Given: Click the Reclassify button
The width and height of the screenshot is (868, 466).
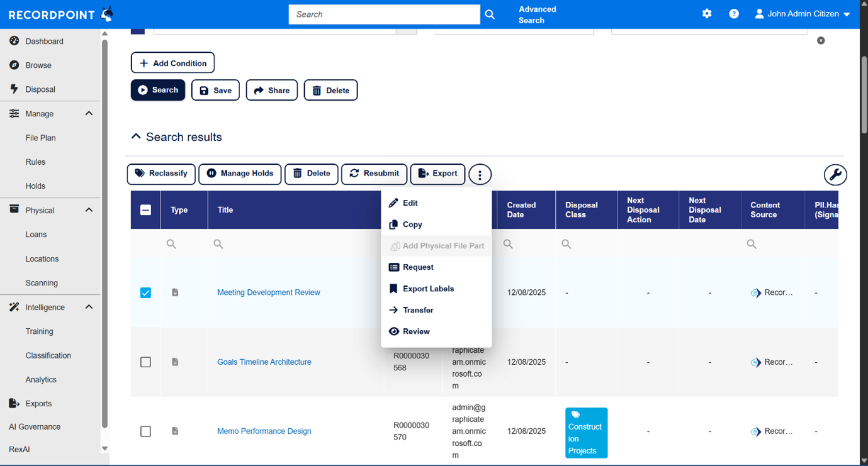Looking at the screenshot, I should pos(161,174).
